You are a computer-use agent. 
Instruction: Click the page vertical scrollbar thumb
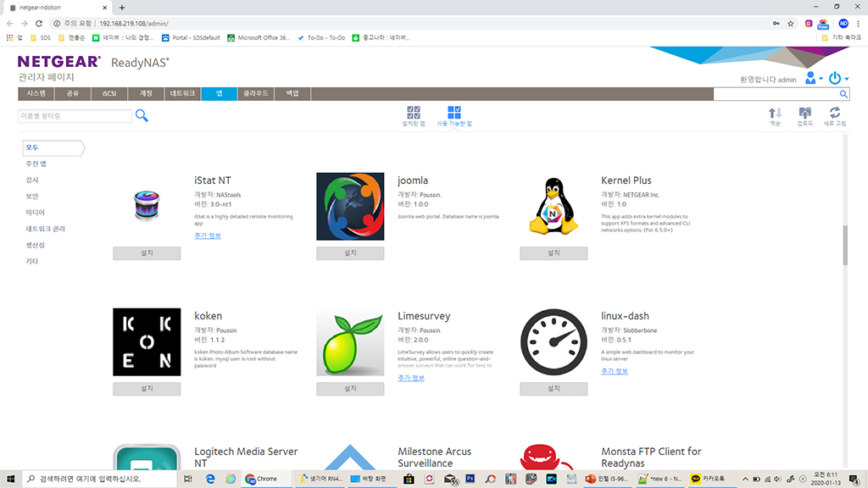click(x=845, y=245)
